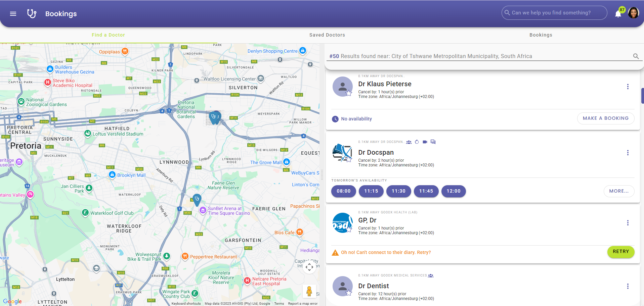Image resolution: width=644 pixels, height=306 pixels.
Task: Open Dr Dentist name heading
Action: 374,286
